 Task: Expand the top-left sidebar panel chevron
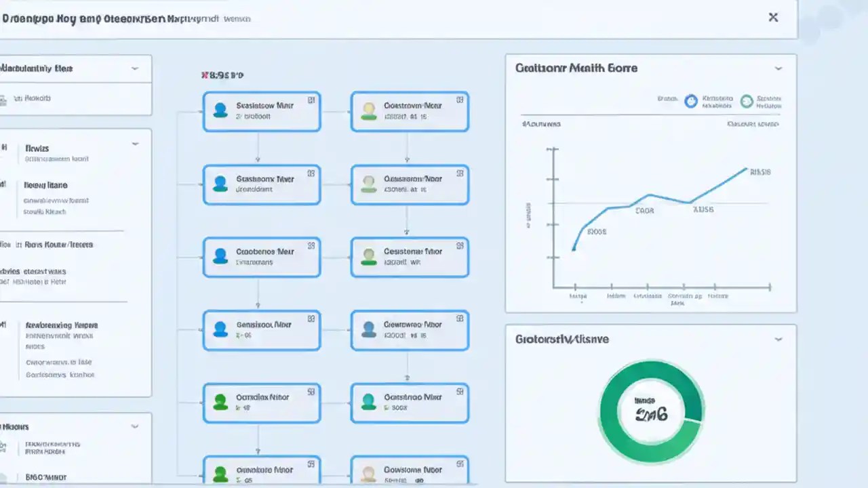click(x=134, y=68)
